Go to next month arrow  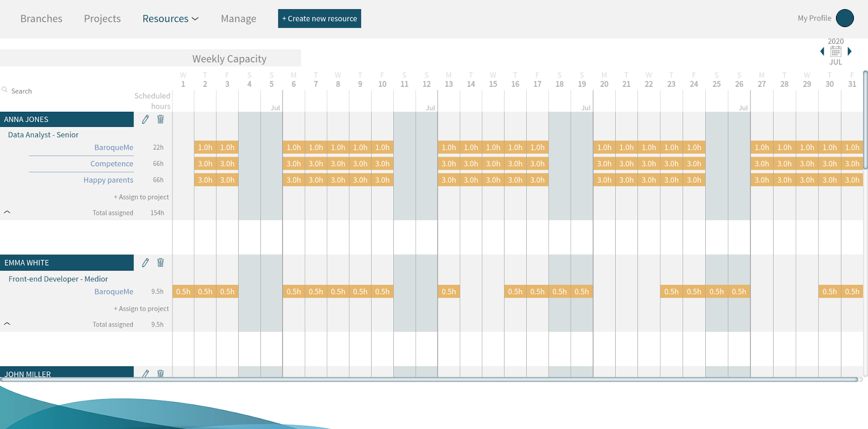point(850,52)
